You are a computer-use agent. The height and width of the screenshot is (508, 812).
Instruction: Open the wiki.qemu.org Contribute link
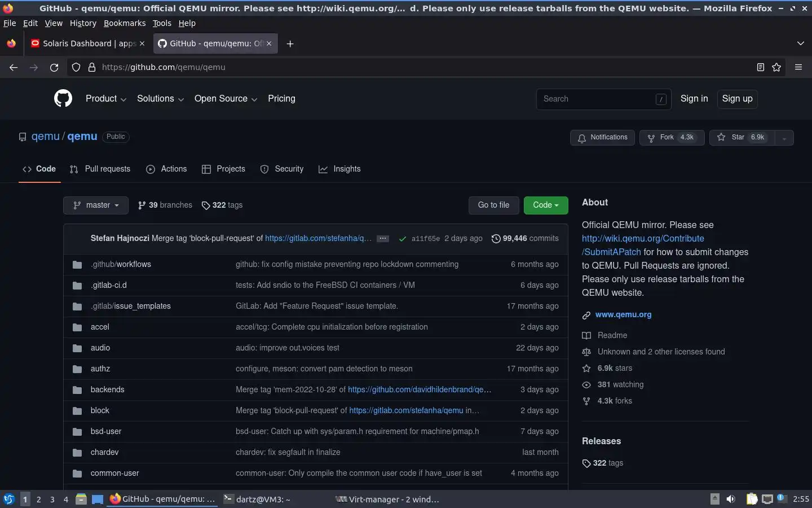click(643, 245)
